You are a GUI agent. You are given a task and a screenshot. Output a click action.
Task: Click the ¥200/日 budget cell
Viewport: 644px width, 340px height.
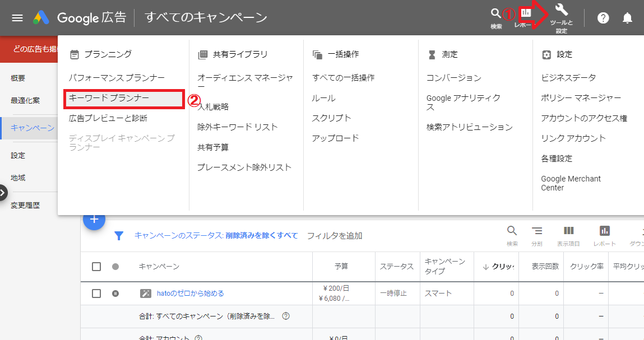336,288
